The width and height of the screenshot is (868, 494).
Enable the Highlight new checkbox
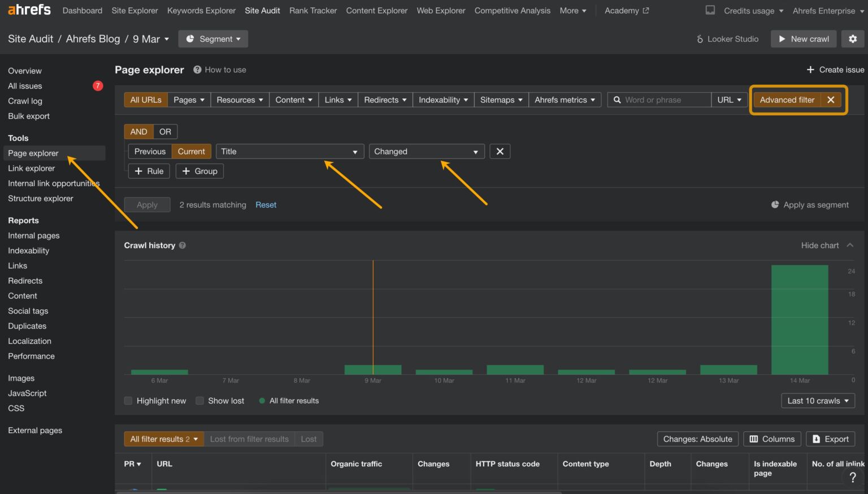(x=128, y=400)
